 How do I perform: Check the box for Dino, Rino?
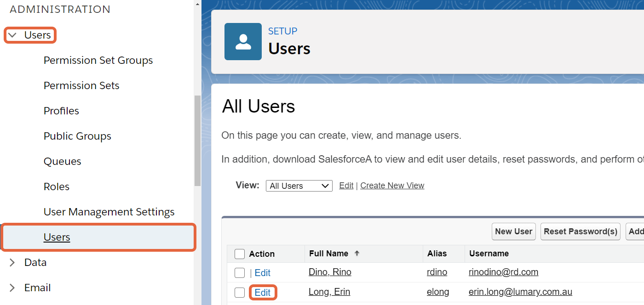240,273
